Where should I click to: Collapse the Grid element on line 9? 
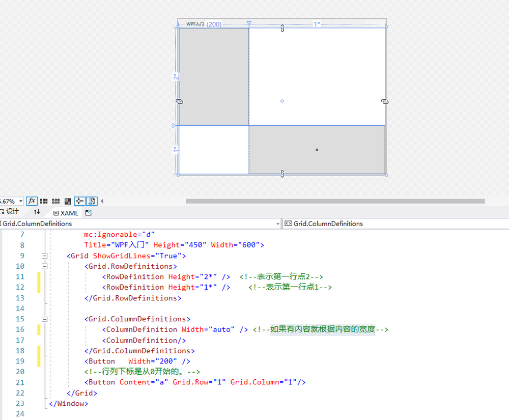(45, 256)
